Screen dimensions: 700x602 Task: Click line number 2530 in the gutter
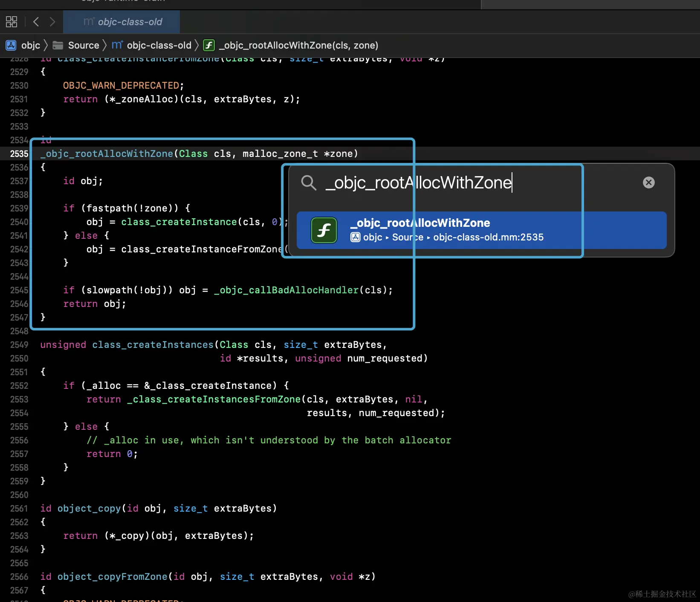[19, 86]
